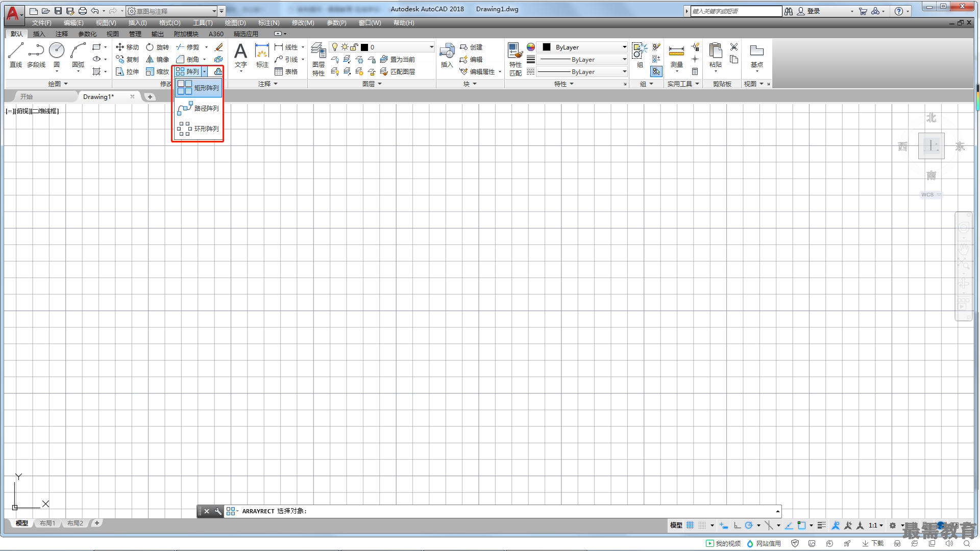Toggle dynamic input in status bar
The image size is (980, 551).
coord(724,525)
